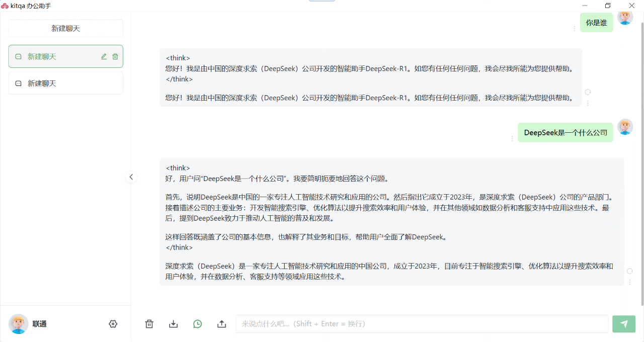Click the chat area vertical scrollbar
644x342 pixels.
click(641, 163)
